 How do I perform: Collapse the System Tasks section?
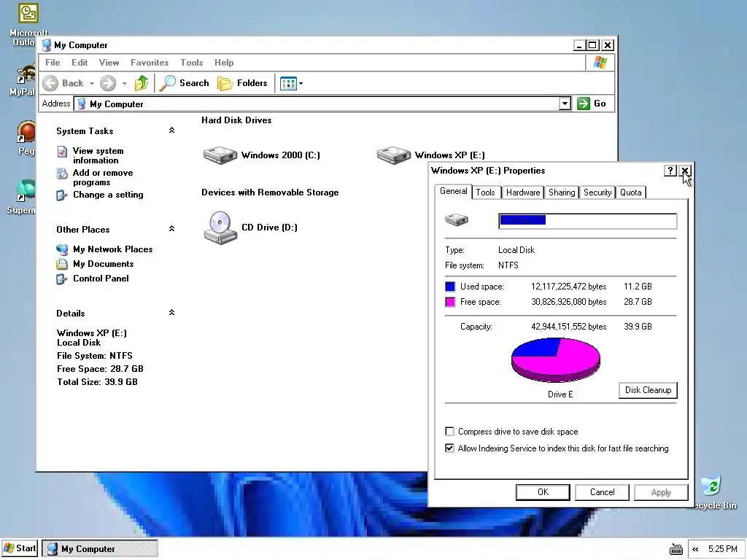[171, 131]
